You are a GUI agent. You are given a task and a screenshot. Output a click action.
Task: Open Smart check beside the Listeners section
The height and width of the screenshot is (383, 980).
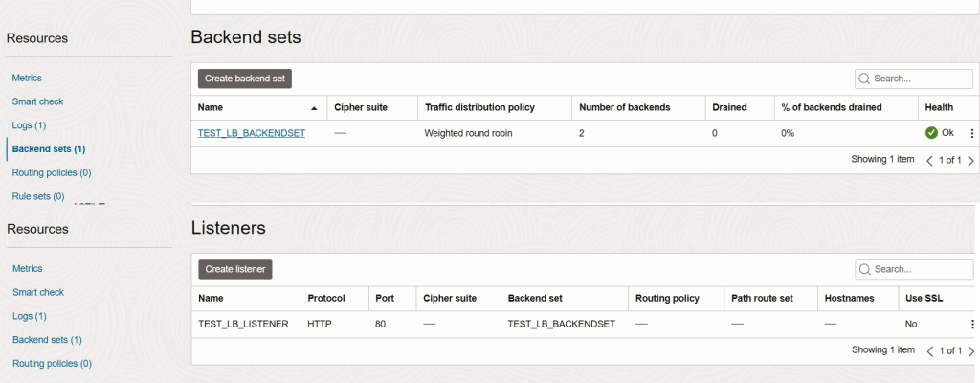tap(38, 292)
